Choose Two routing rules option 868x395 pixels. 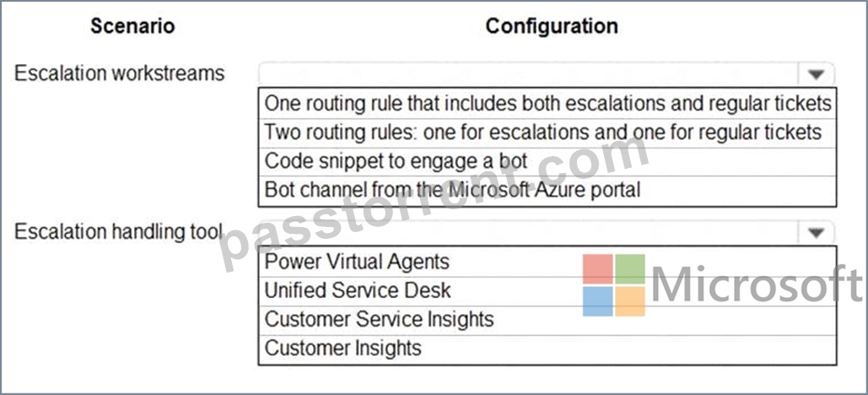(547, 133)
